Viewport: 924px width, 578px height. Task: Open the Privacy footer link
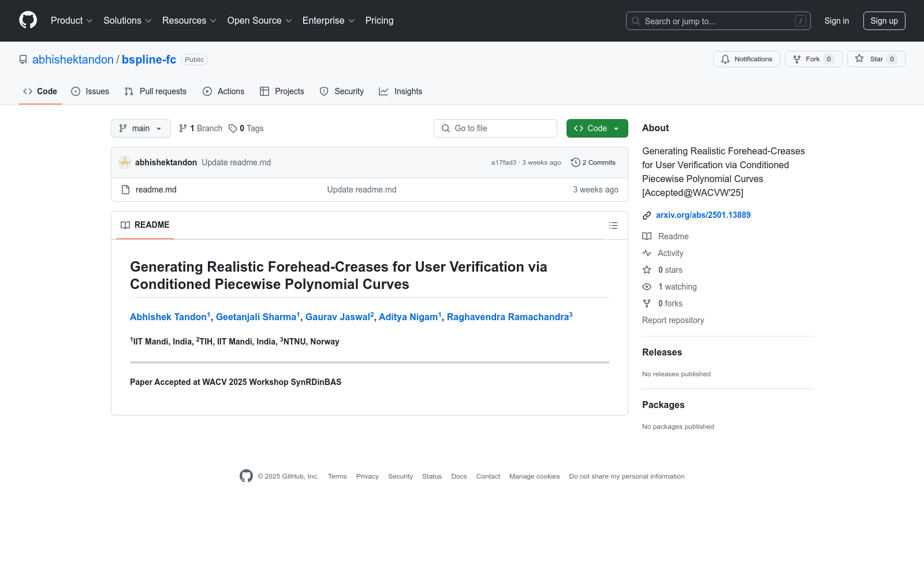point(367,476)
